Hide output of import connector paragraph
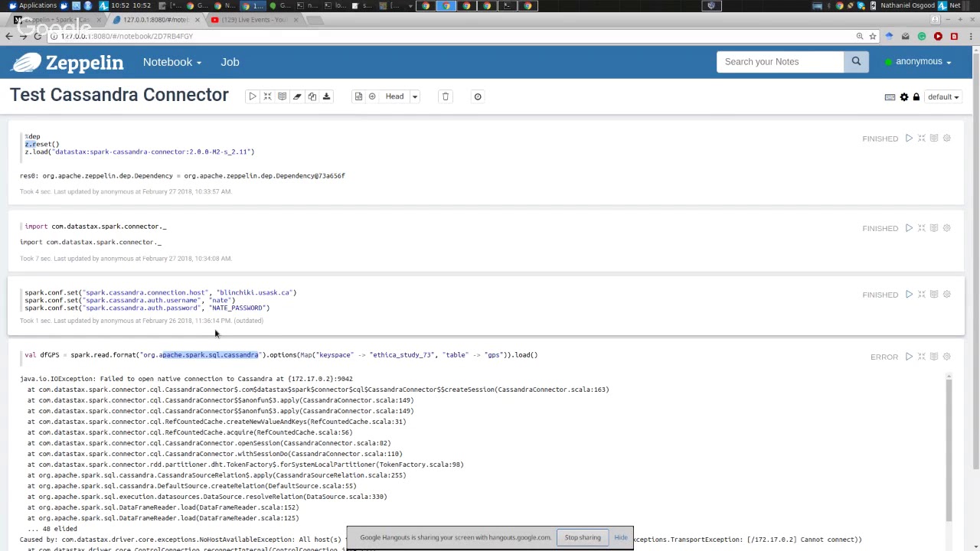The image size is (980, 551). [x=934, y=228]
